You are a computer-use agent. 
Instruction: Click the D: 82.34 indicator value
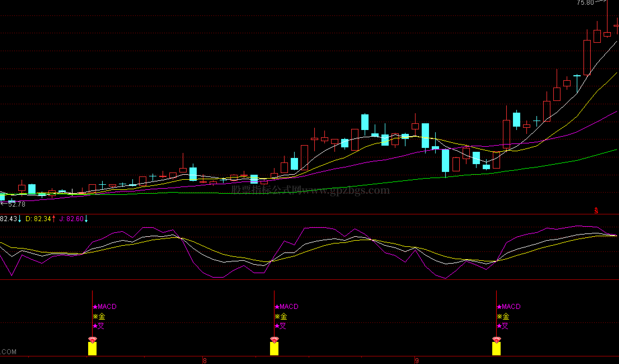pyautogui.click(x=38, y=219)
